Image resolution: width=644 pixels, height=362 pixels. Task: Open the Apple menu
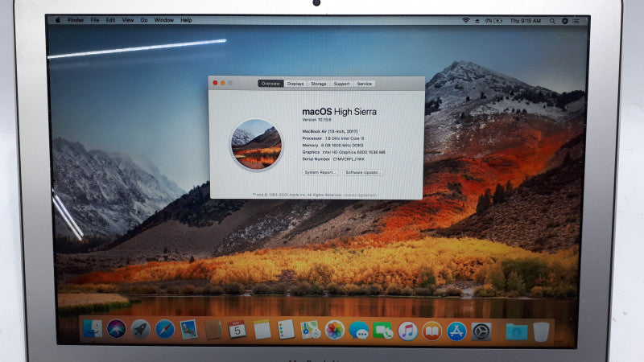coord(58,19)
